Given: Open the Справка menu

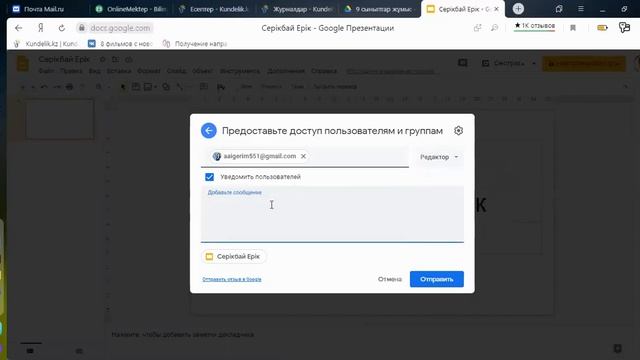Looking at the screenshot, I should 324,71.
